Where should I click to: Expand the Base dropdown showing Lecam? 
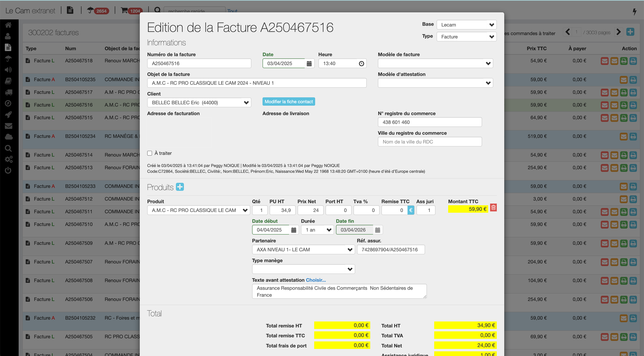coord(466,25)
